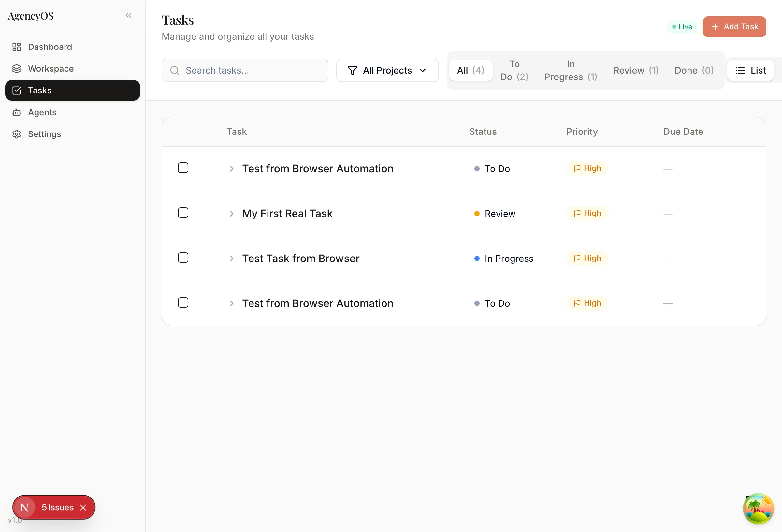Select the Test Task from Browser checkbox
Viewport: 782px width, 532px height.
183,257
